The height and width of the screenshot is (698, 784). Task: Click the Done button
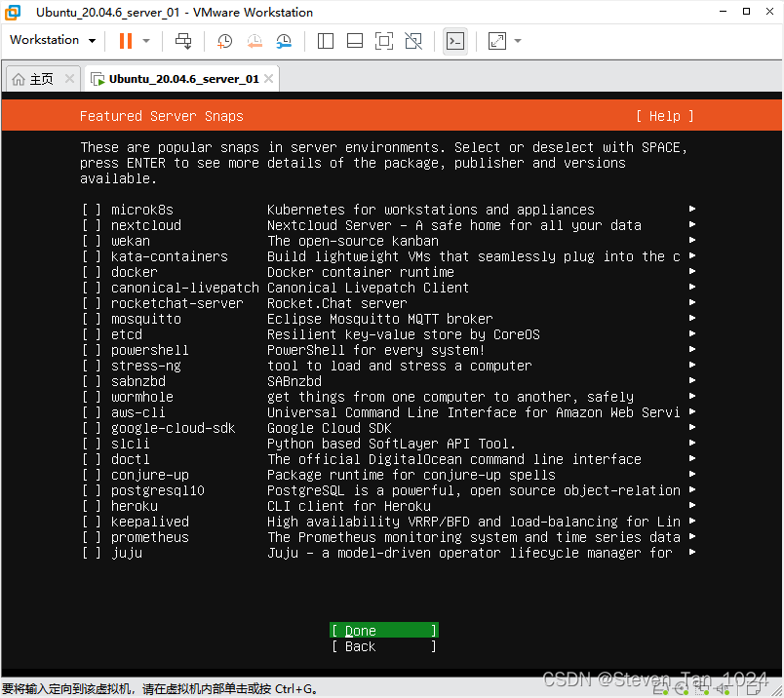[x=384, y=631]
